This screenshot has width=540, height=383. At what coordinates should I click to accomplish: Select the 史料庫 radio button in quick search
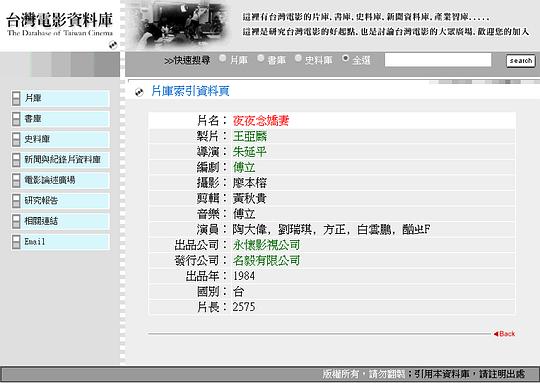(298, 59)
